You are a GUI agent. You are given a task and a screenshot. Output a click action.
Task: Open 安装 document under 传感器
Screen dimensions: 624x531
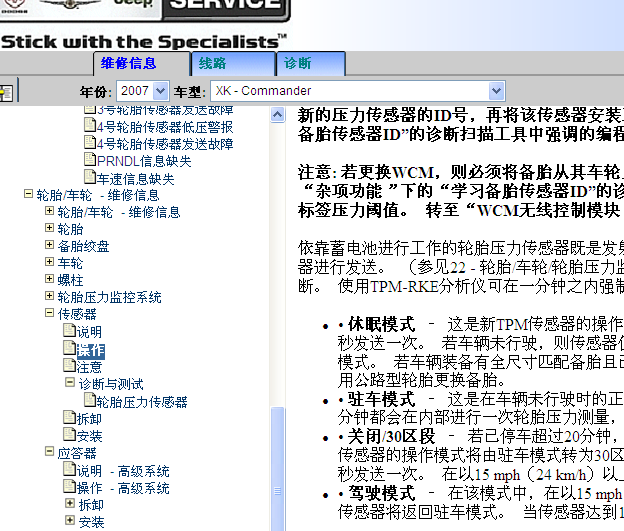pyautogui.click(x=89, y=436)
